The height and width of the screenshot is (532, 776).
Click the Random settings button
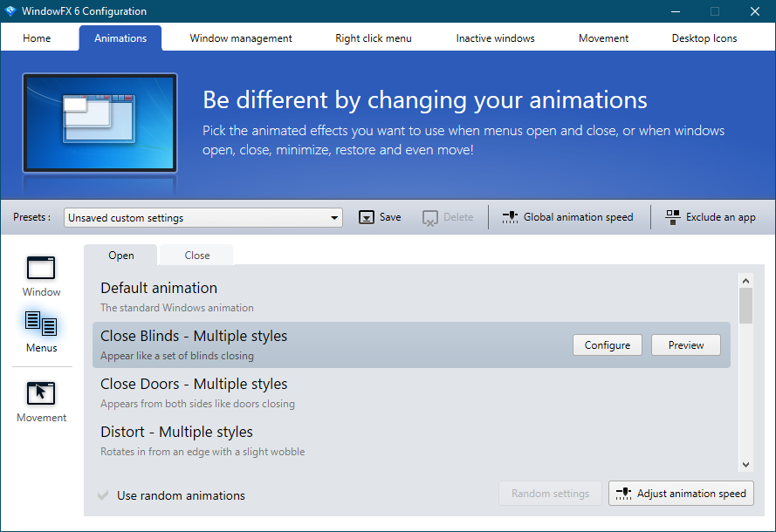(550, 494)
